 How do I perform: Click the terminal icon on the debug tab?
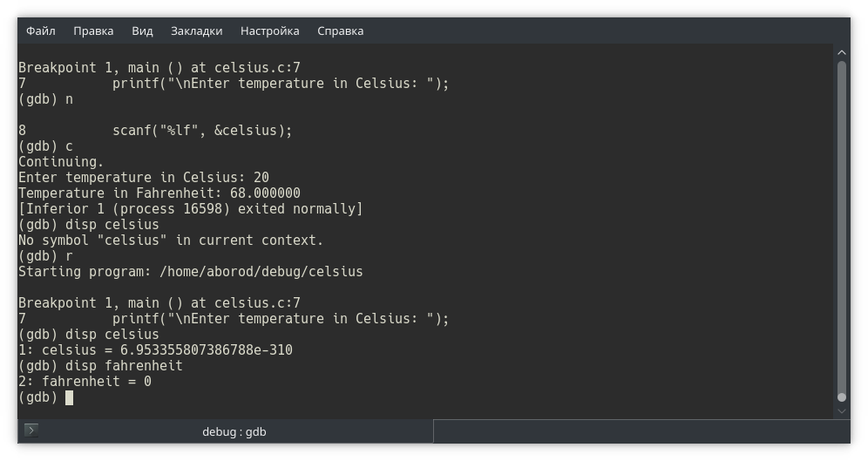31,430
